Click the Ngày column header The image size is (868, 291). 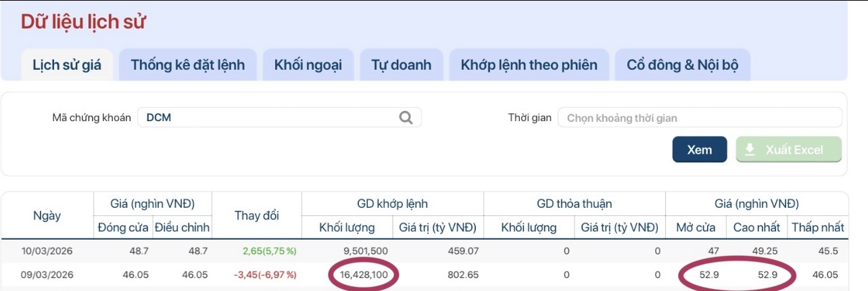(47, 215)
